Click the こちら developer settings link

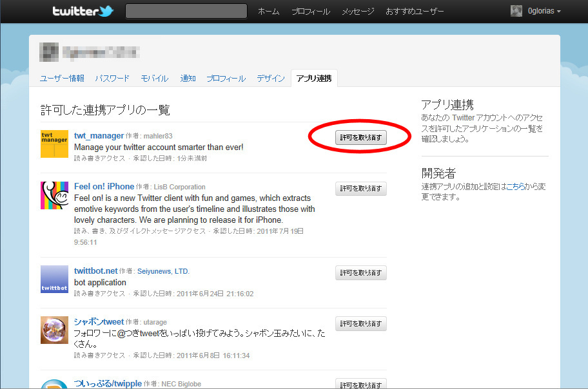[x=516, y=187]
